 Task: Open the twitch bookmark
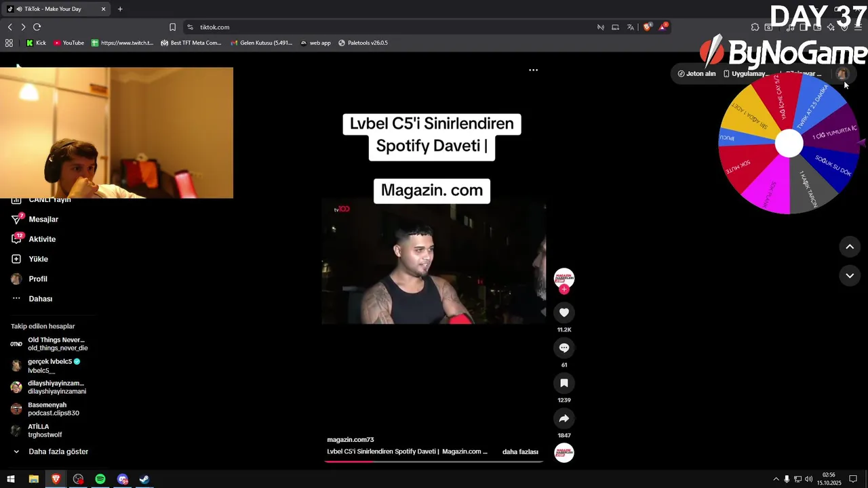pos(122,43)
